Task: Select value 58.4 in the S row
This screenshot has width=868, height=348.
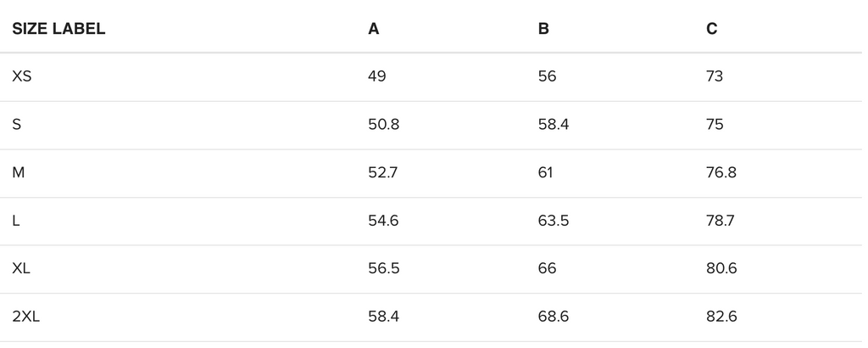Action: click(x=553, y=125)
